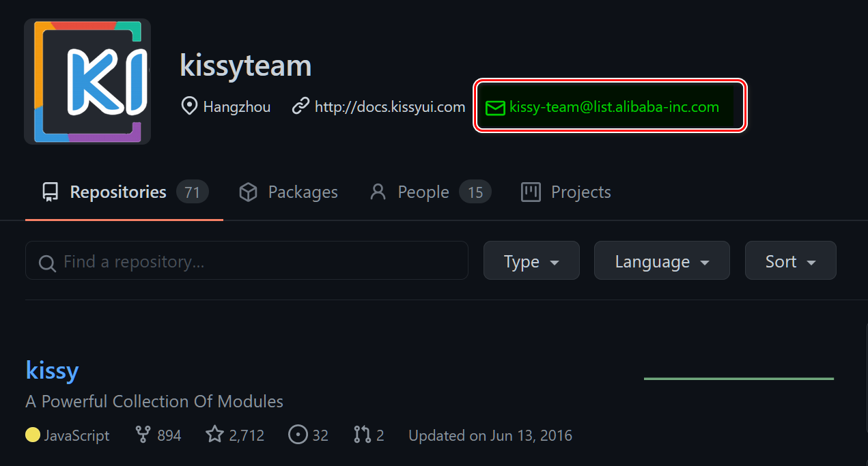
Task: Switch to the Projects tab
Action: 565,192
